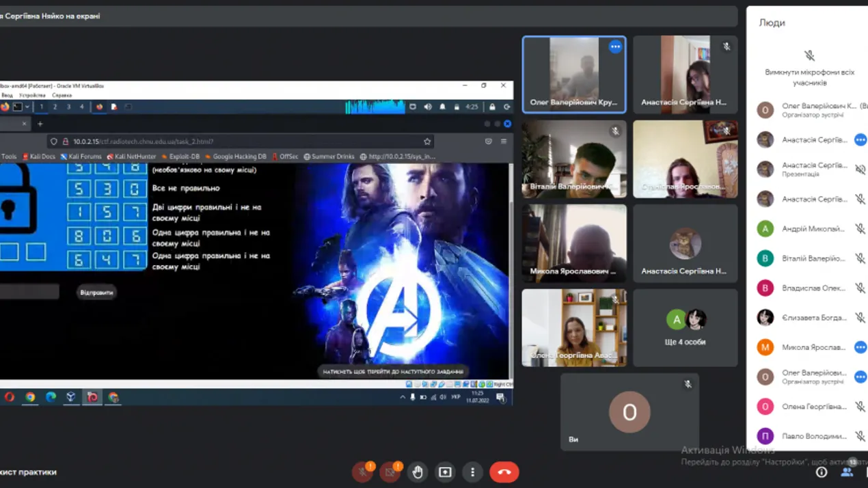Open the OffSec bookmark
868x488 pixels.
coord(285,157)
